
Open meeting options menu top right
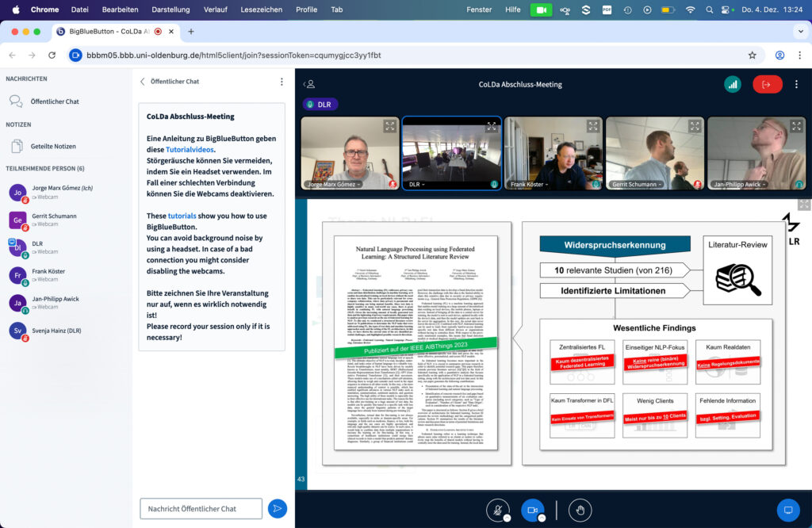point(796,84)
